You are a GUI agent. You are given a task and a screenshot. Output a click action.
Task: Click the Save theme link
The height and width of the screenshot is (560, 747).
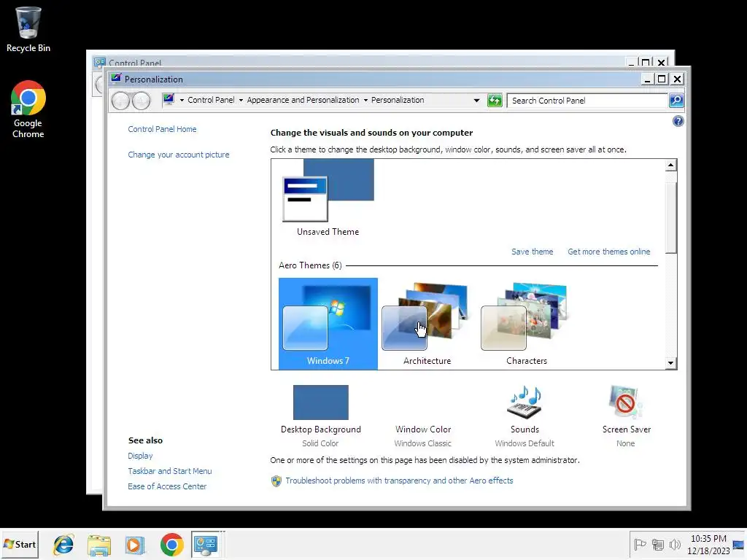pos(532,252)
